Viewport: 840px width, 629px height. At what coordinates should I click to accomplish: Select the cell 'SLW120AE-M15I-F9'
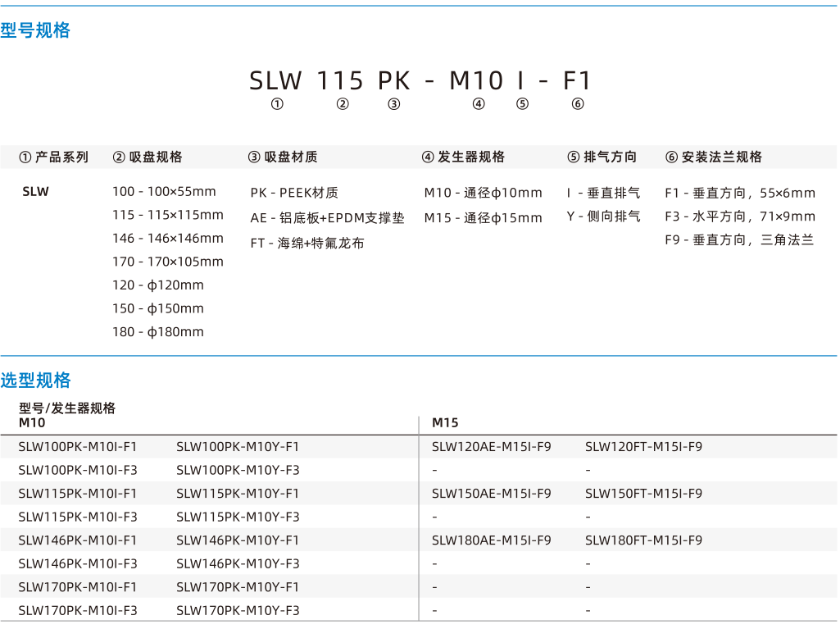tap(491, 447)
